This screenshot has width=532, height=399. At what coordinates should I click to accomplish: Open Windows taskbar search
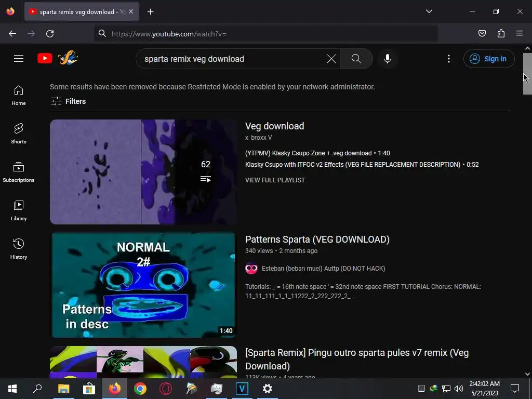coord(37,389)
